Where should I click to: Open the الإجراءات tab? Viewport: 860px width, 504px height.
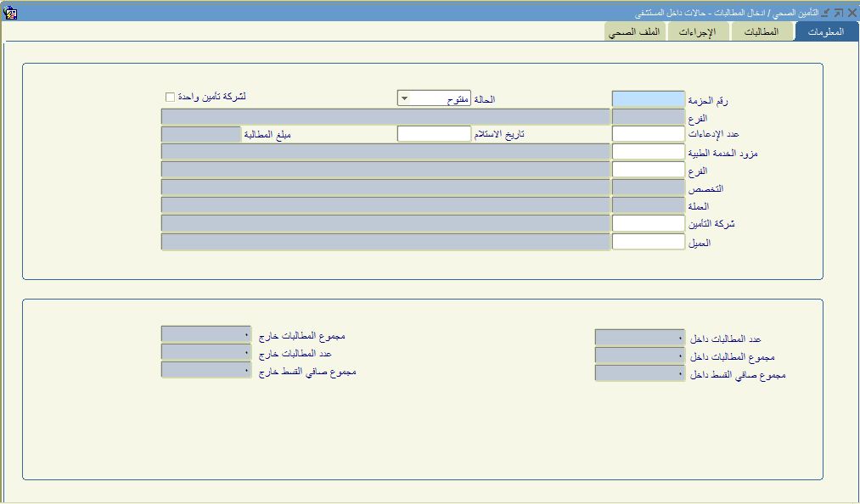pos(697,32)
